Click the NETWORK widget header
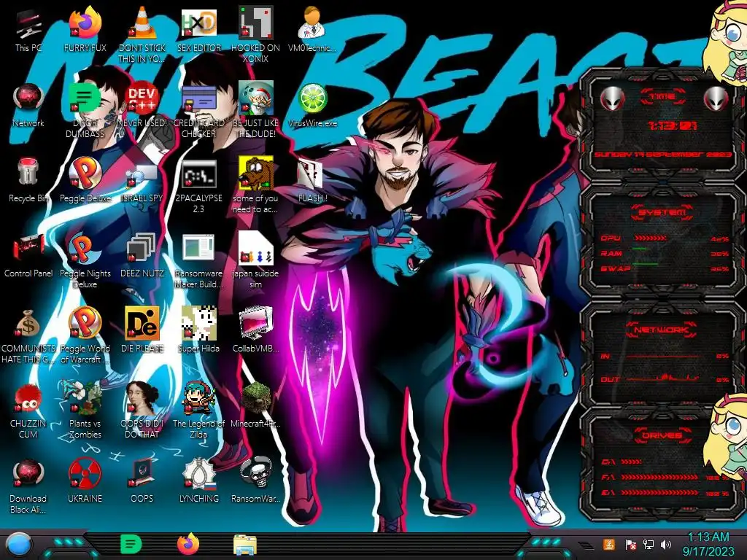The height and width of the screenshot is (560, 747). pyautogui.click(x=662, y=329)
